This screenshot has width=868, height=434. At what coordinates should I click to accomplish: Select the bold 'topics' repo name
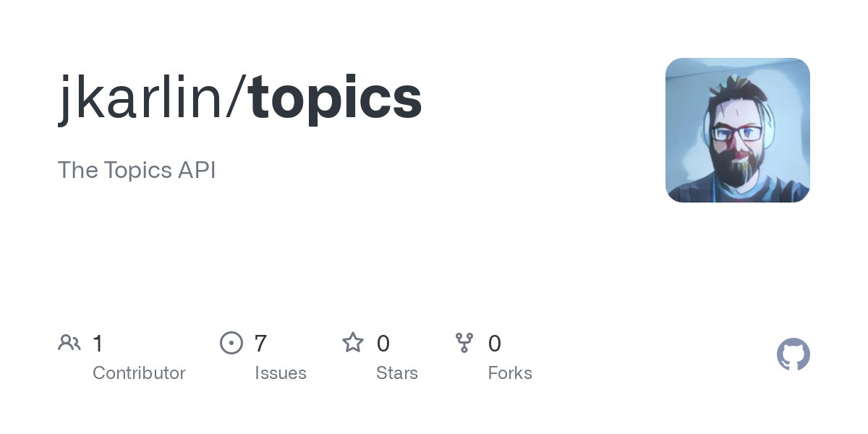pos(336,99)
